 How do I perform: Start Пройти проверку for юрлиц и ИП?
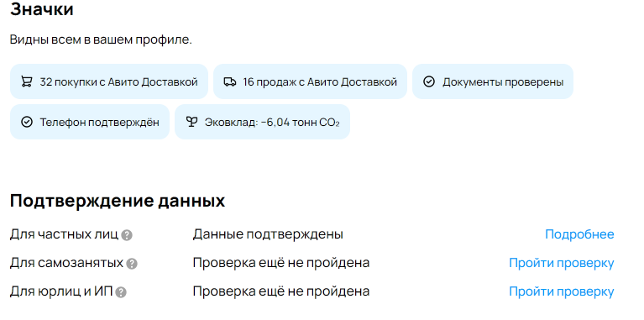562,291
